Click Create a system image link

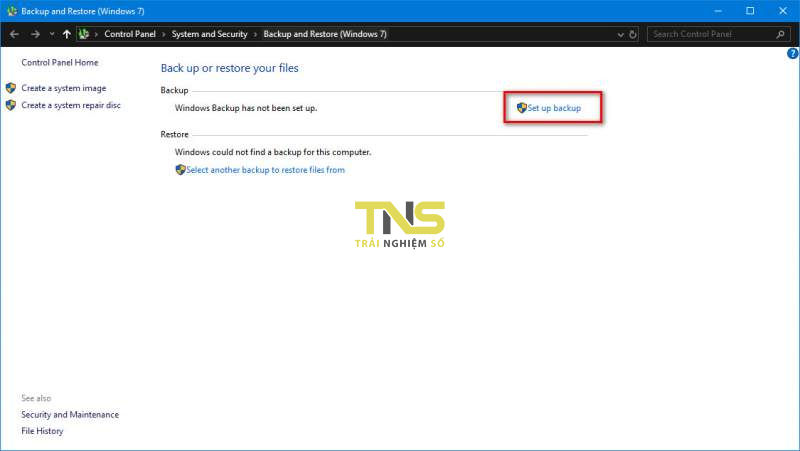coord(64,88)
